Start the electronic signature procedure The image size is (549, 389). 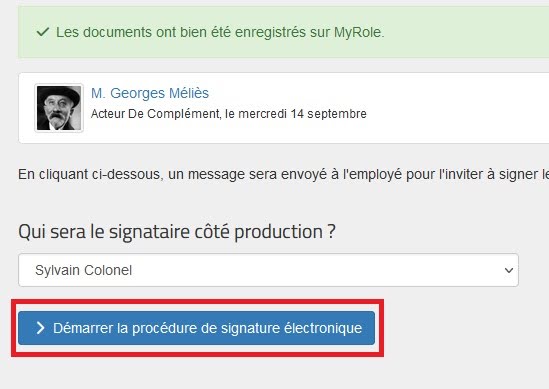pos(196,328)
